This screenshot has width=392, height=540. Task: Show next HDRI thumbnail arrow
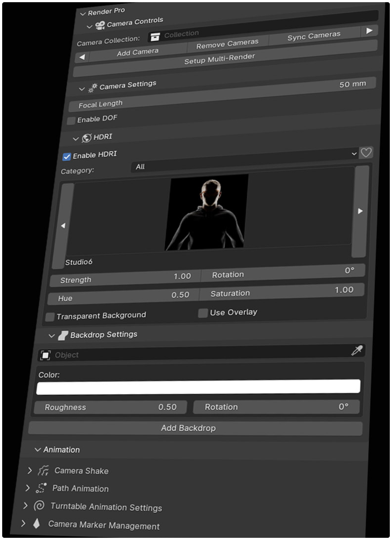pyautogui.click(x=360, y=211)
